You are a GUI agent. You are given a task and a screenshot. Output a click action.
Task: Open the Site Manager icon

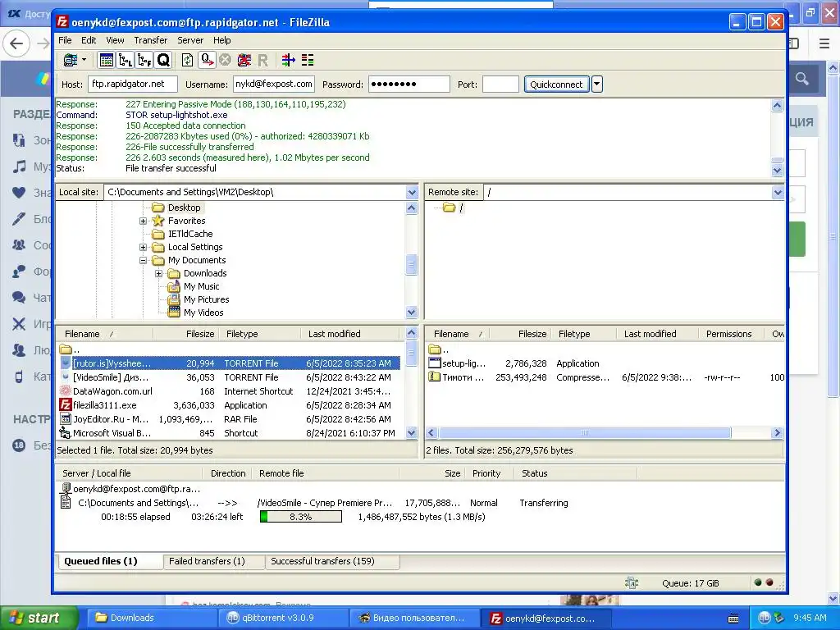pyautogui.click(x=71, y=60)
